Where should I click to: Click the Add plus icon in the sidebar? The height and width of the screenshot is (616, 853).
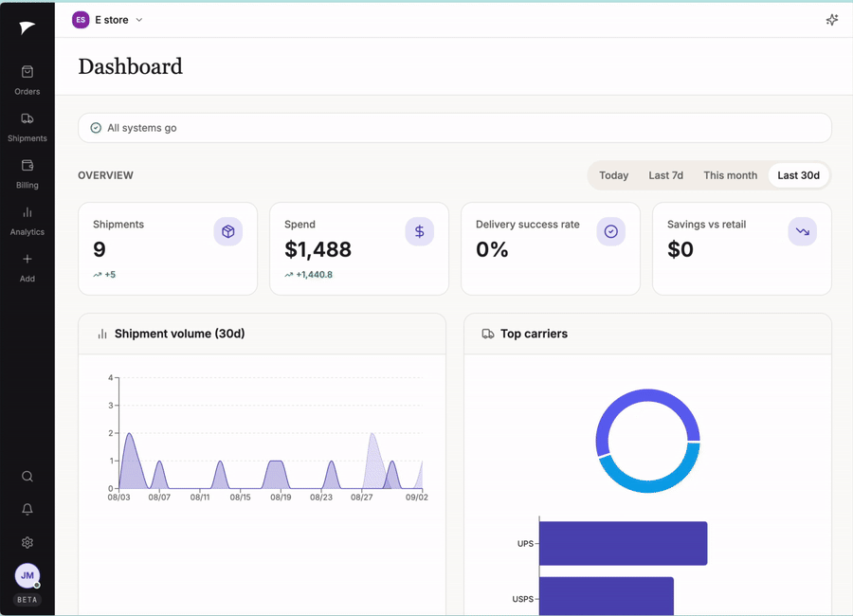[x=27, y=259]
